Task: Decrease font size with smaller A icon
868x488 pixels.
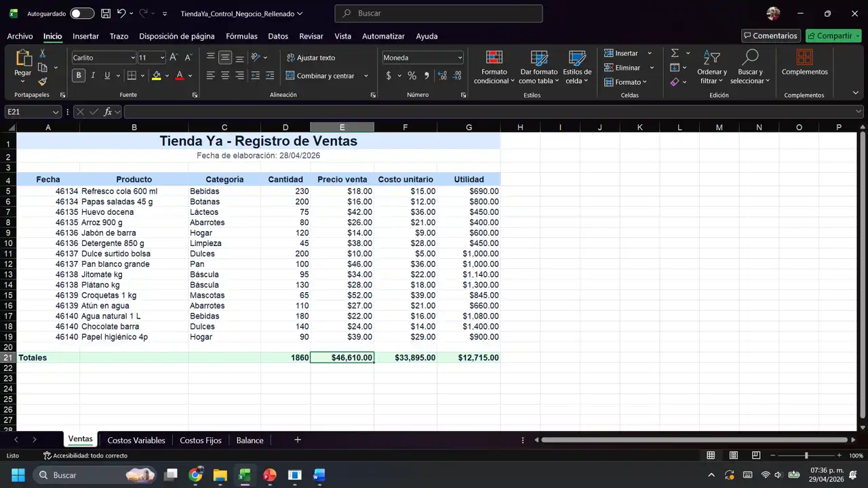Action: (189, 58)
